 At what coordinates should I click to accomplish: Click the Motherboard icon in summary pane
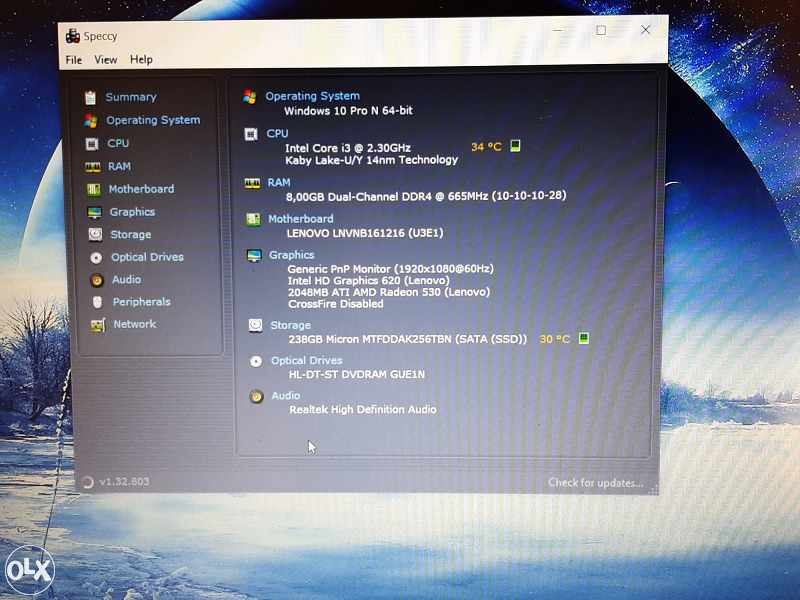coord(254,219)
